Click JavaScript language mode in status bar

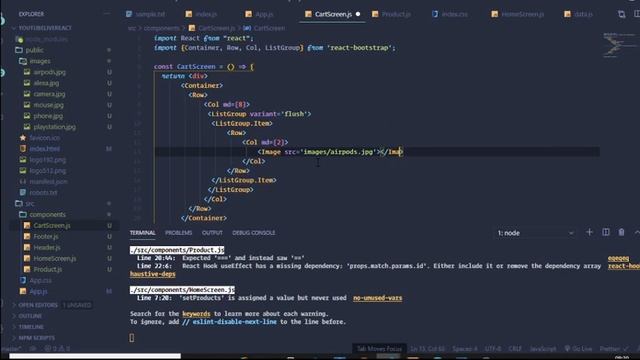point(543,349)
